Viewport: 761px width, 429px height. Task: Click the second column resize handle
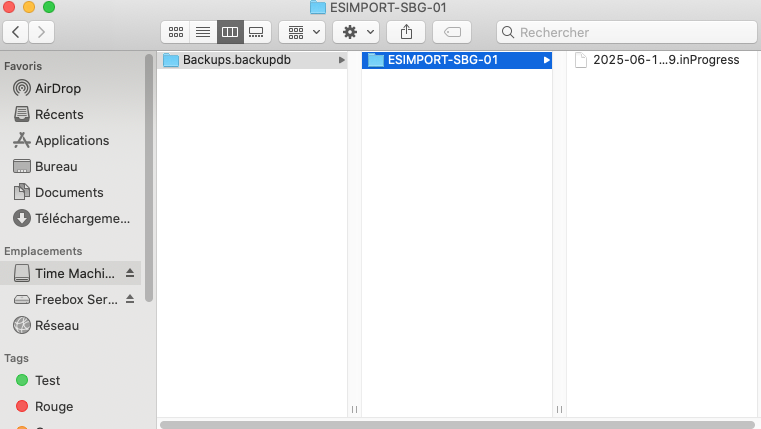click(559, 410)
